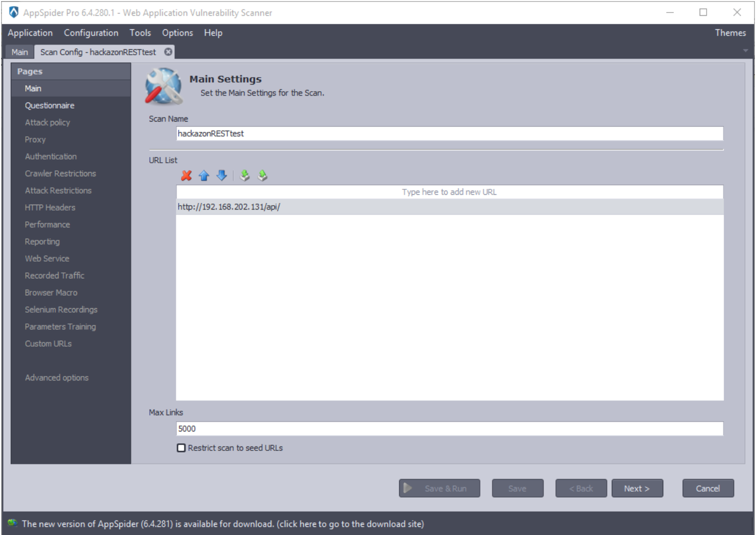Screen dimensions: 756x535
Task: Open the Selenium Recordings page
Action: 71,309
